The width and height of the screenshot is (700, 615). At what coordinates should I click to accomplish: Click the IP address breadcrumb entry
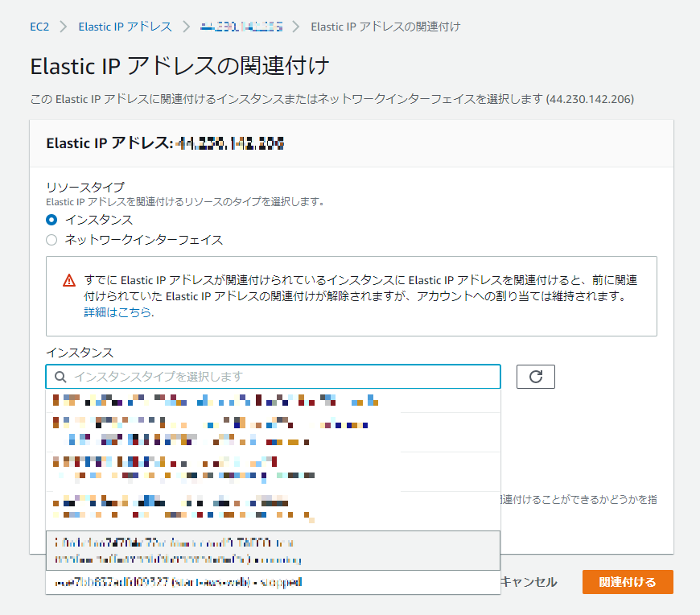[239, 26]
